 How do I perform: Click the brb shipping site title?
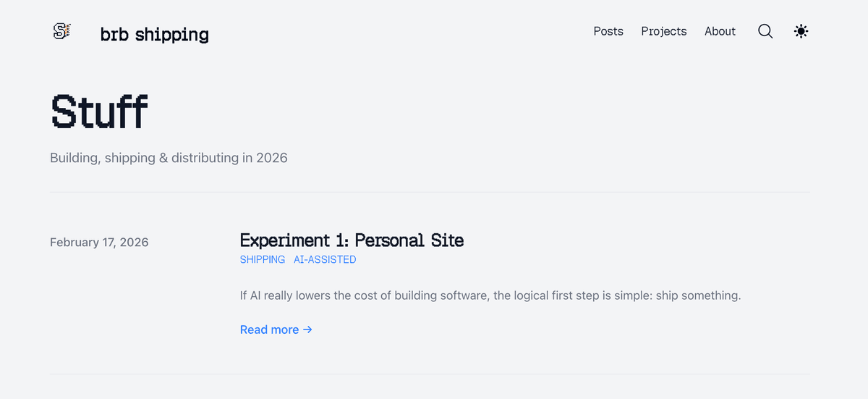pos(154,34)
